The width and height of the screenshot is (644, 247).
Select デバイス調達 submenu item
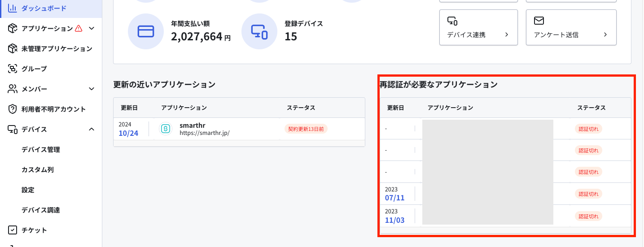coord(41,210)
